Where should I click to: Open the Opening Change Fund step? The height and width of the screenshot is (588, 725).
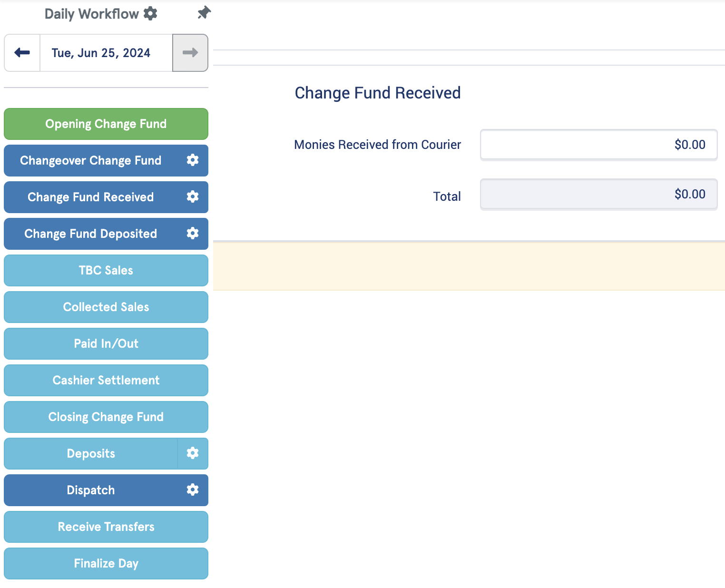(x=106, y=124)
